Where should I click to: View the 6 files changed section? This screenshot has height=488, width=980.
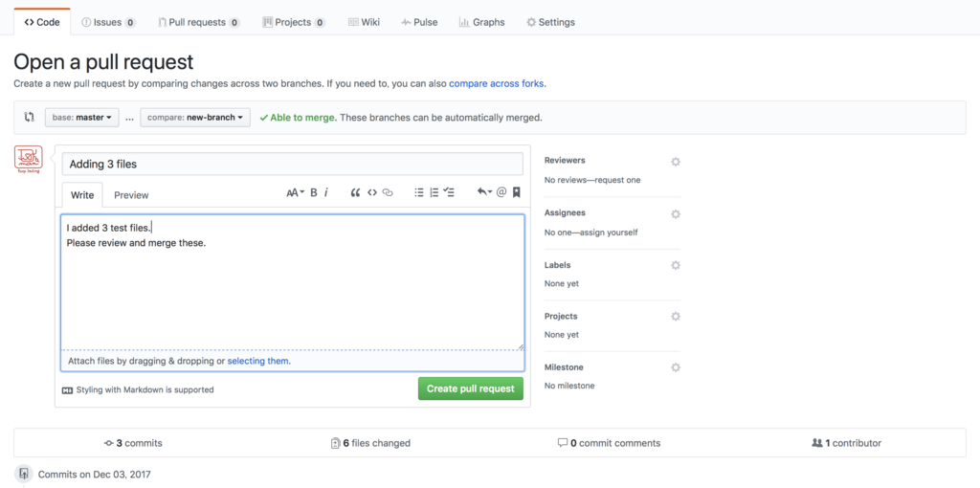[x=370, y=443]
